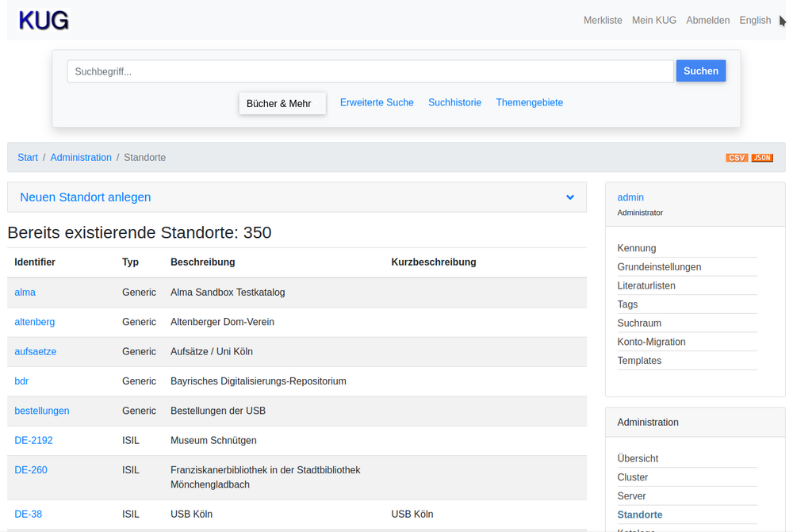
Task: Click Abmelden to log out
Action: tap(707, 21)
